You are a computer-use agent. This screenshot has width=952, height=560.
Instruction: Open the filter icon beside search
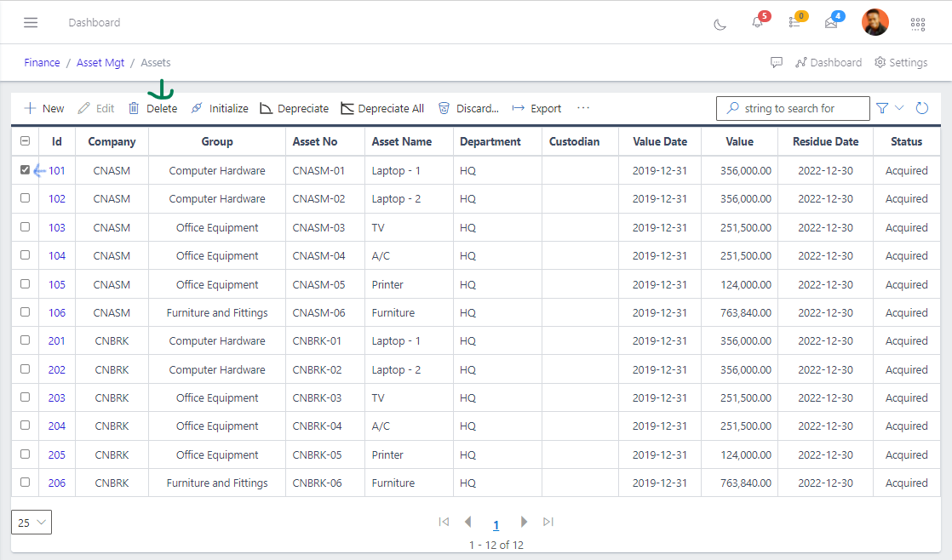[x=883, y=108]
